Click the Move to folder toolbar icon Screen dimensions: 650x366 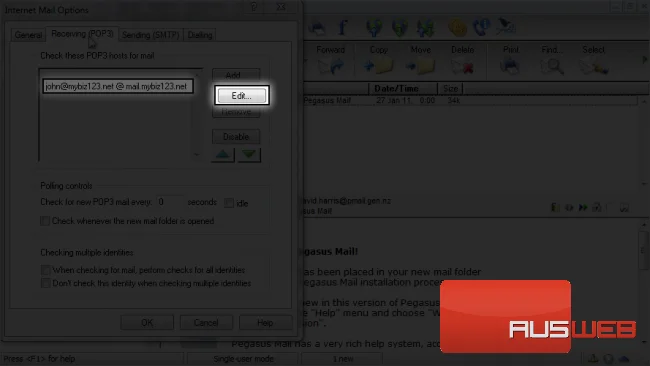coord(420,66)
